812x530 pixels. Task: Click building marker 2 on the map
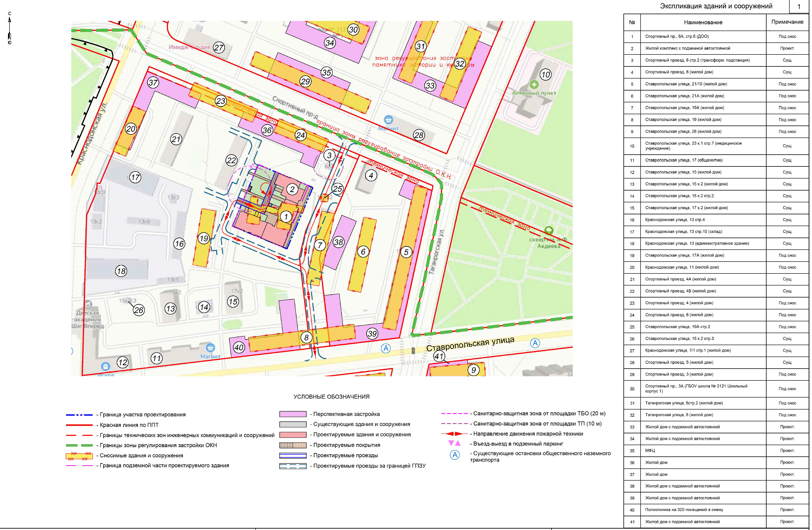pos(292,189)
